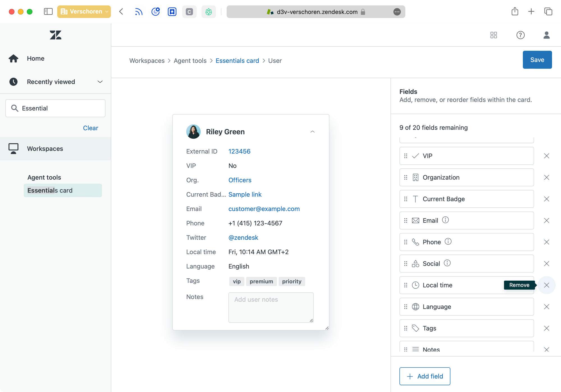
Task: Remove the Organization field from card
Action: click(546, 177)
